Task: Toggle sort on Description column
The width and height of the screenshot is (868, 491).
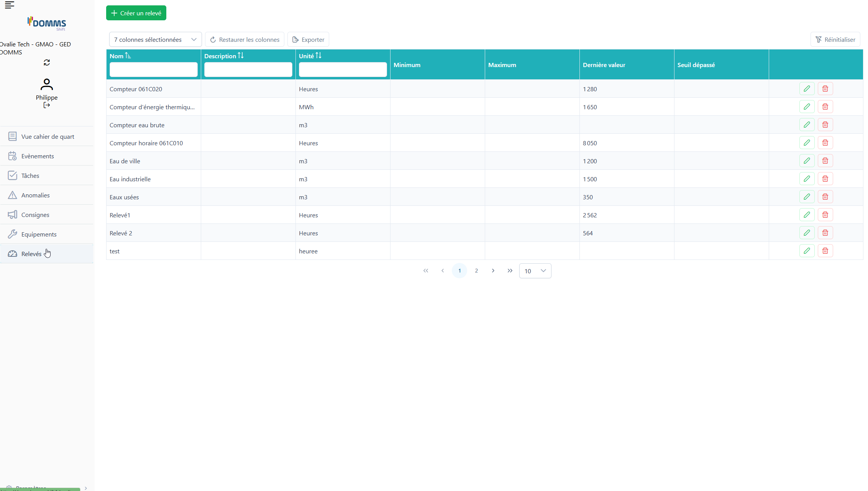Action: click(241, 56)
